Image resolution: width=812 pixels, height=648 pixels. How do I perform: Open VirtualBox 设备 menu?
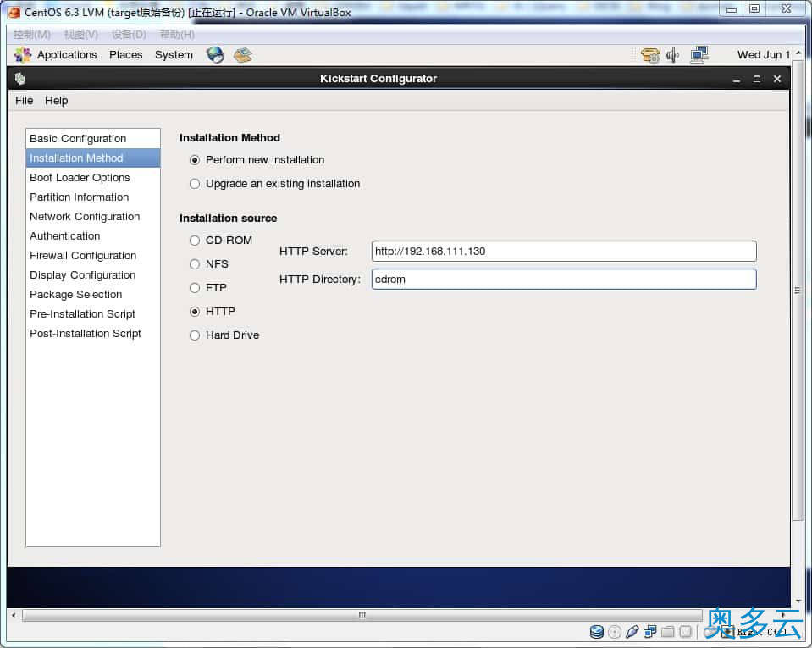point(129,35)
